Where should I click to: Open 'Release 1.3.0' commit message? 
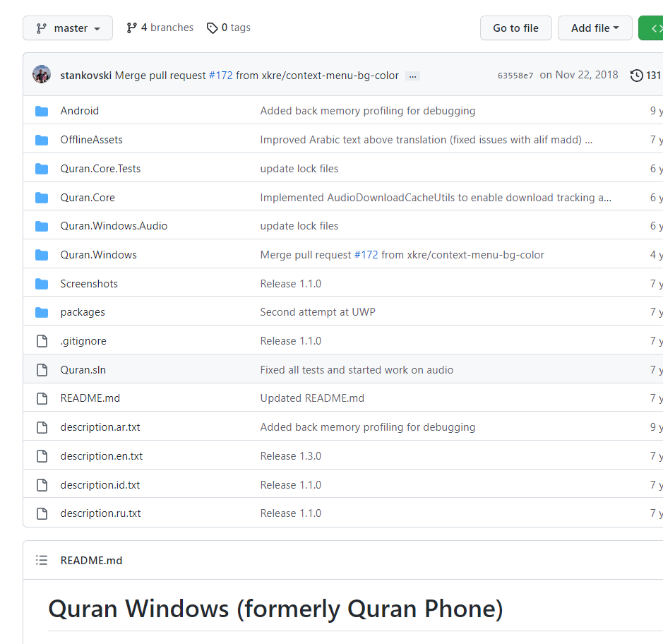click(290, 456)
